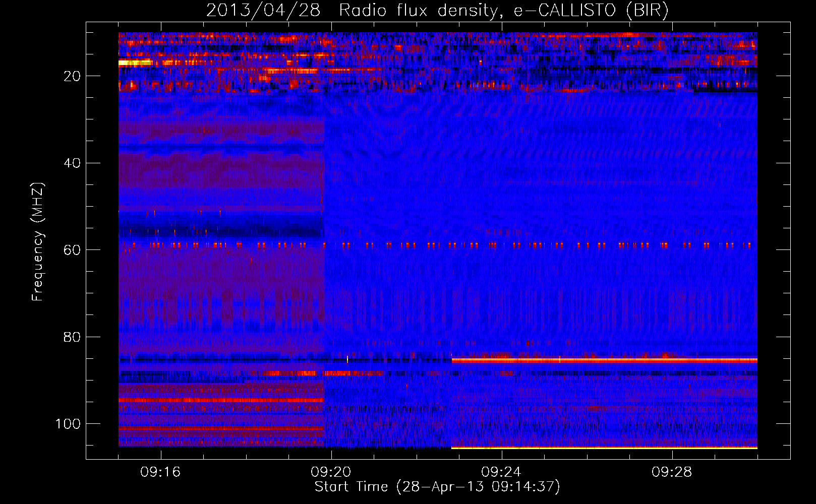The width and height of the screenshot is (816, 504).
Task: Click the '09:28' time tick label
Action: point(672,472)
